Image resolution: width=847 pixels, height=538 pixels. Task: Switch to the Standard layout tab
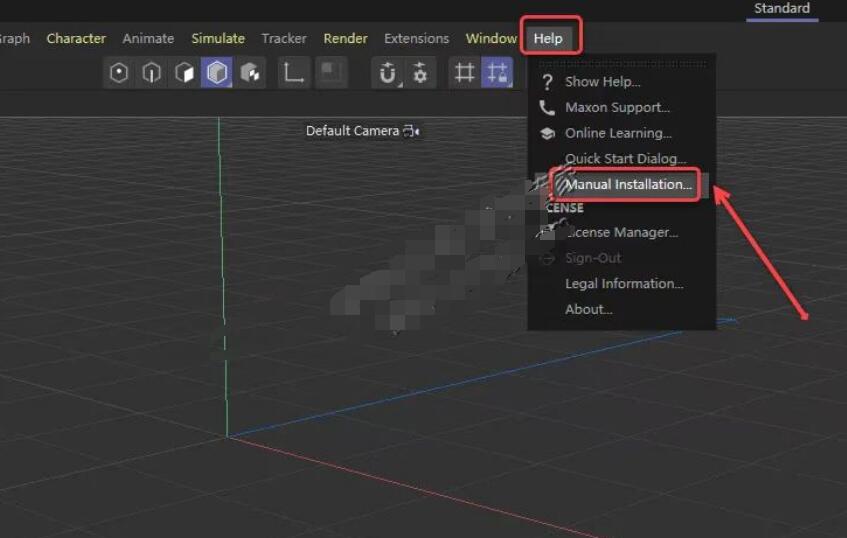781,8
